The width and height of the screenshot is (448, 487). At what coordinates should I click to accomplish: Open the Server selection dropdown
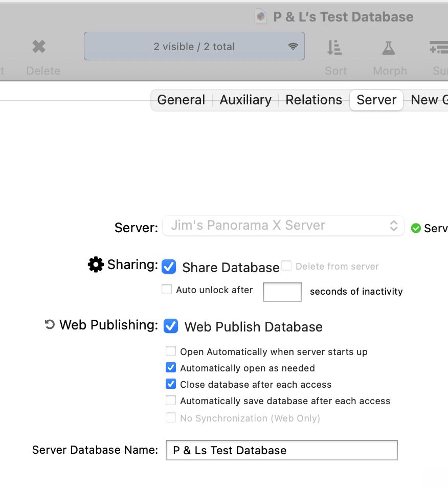click(283, 226)
